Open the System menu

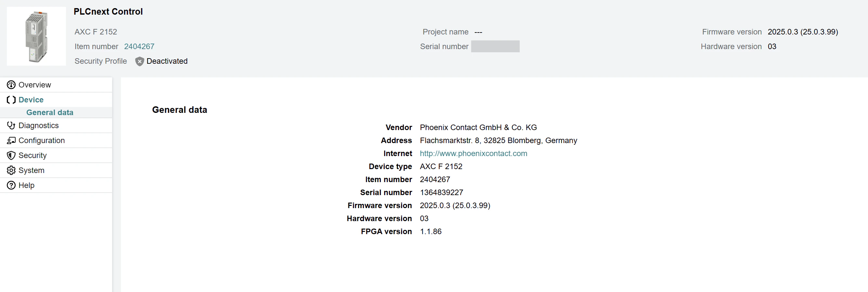56,170
